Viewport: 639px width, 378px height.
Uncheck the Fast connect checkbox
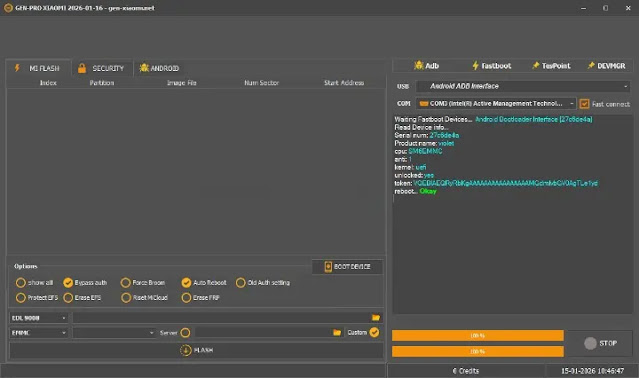pos(584,104)
